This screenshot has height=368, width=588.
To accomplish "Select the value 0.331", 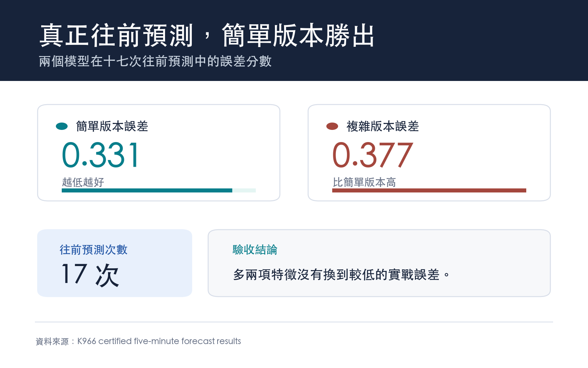I will tap(101, 155).
